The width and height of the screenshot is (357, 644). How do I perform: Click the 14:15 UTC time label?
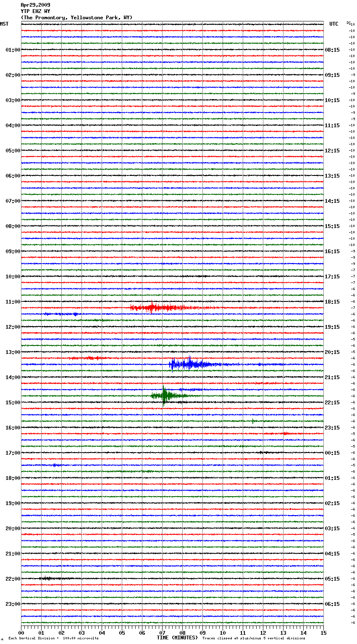pos(332,201)
